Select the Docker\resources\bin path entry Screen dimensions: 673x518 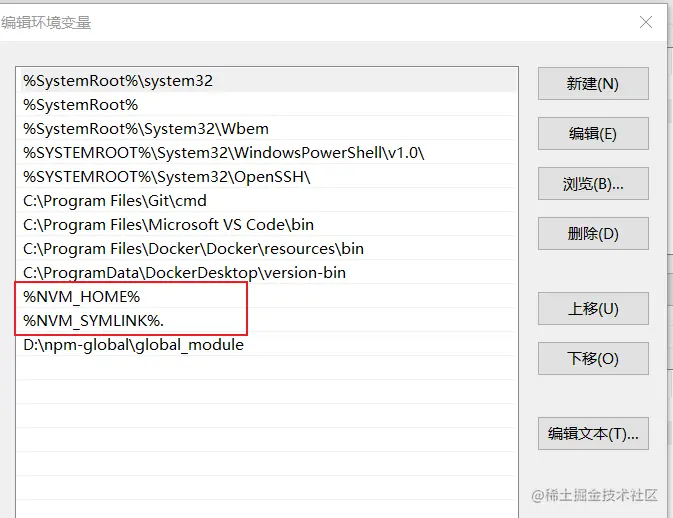click(193, 249)
